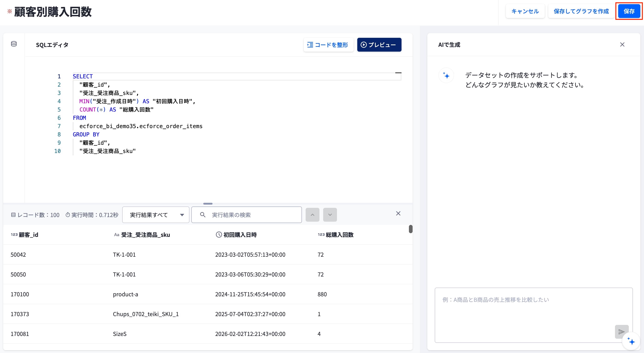Close the AIで生成 panel
The width and height of the screenshot is (644, 353).
(x=622, y=44)
